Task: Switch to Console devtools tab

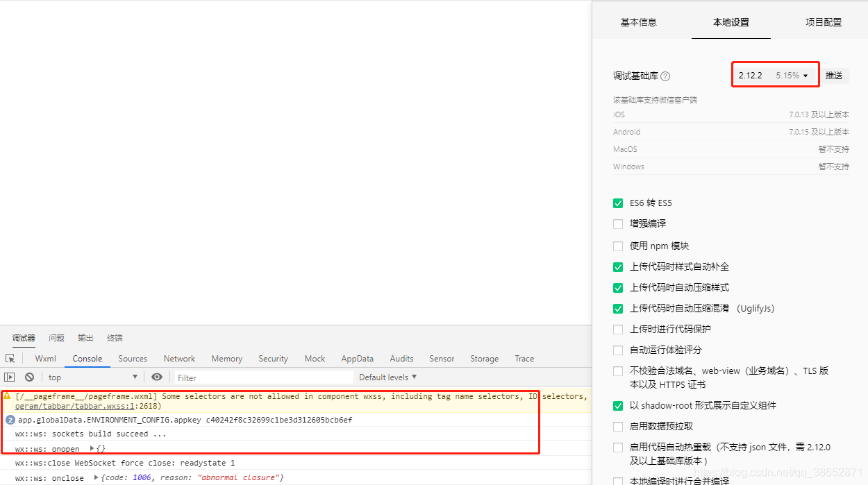Action: pyautogui.click(x=87, y=359)
